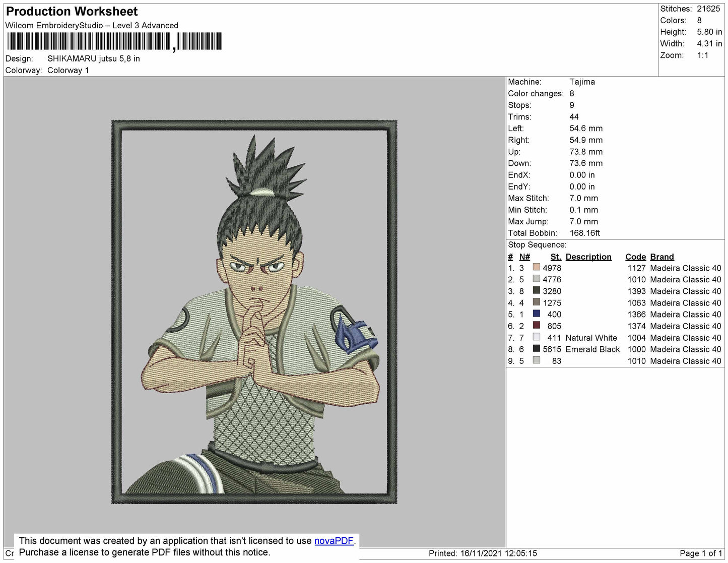
Task: Click the Stitches value '21625'
Action: [708, 9]
